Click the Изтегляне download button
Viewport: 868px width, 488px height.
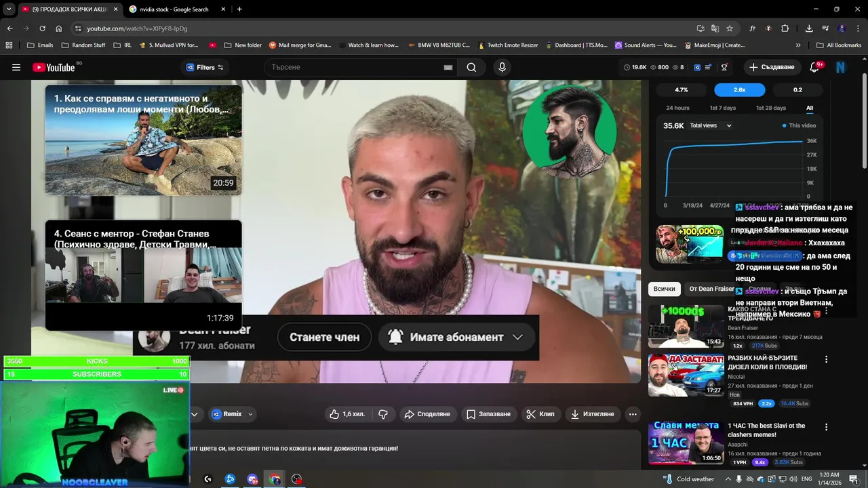pos(593,414)
